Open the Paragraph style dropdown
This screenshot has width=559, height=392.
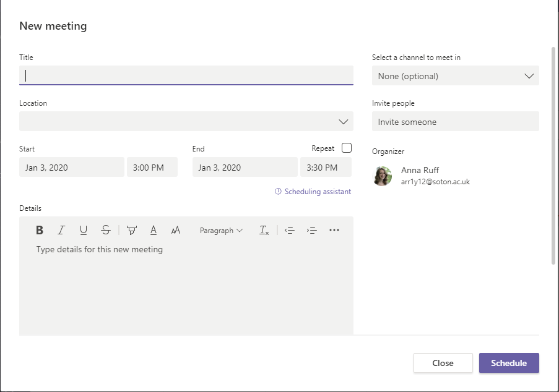(221, 230)
